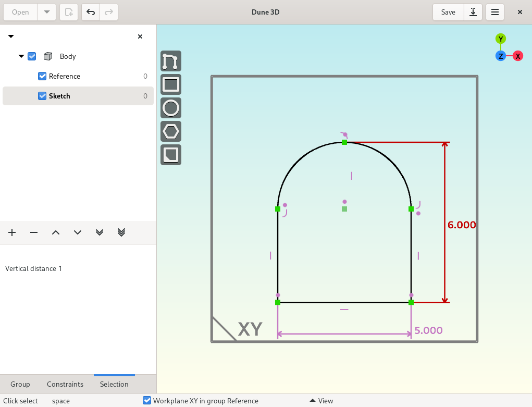
Task: Click the Save As download icon
Action: click(473, 12)
